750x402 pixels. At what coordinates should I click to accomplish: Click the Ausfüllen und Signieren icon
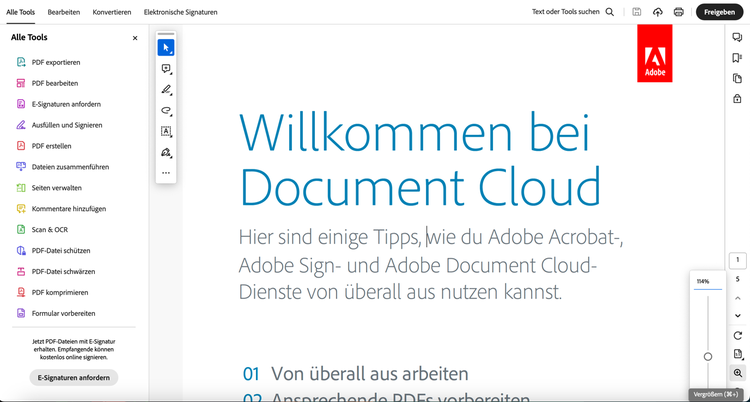(x=21, y=125)
